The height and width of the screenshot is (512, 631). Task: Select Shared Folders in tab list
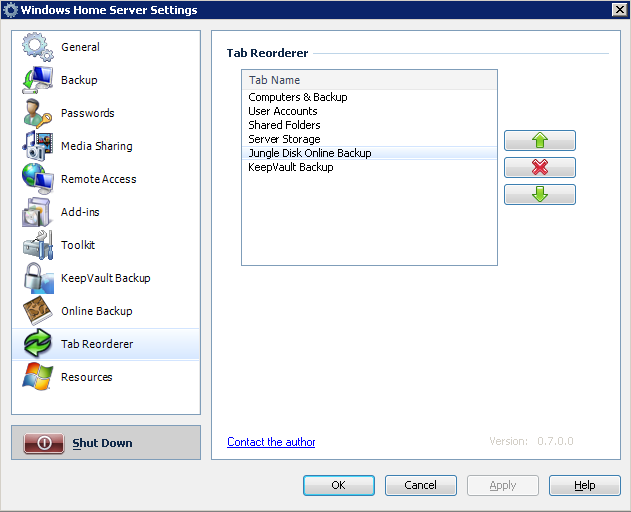[x=369, y=125]
